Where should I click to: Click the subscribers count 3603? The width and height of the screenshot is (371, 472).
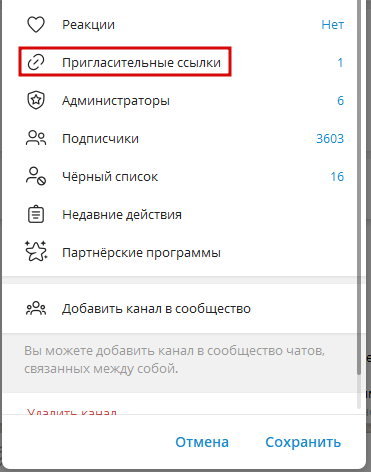point(330,139)
